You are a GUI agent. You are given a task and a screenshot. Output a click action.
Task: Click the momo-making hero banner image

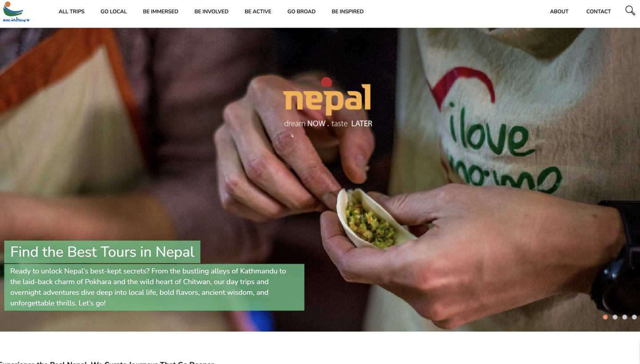(x=320, y=179)
